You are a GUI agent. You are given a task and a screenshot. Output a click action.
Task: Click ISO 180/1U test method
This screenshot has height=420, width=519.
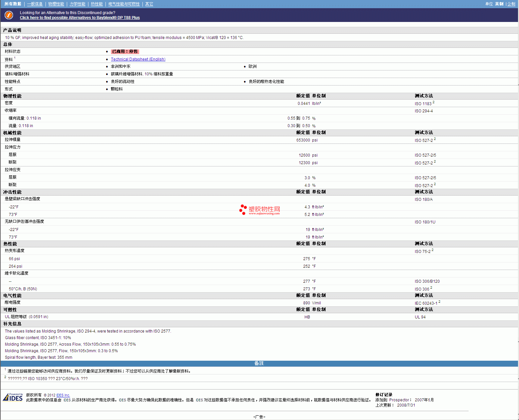(x=425, y=222)
